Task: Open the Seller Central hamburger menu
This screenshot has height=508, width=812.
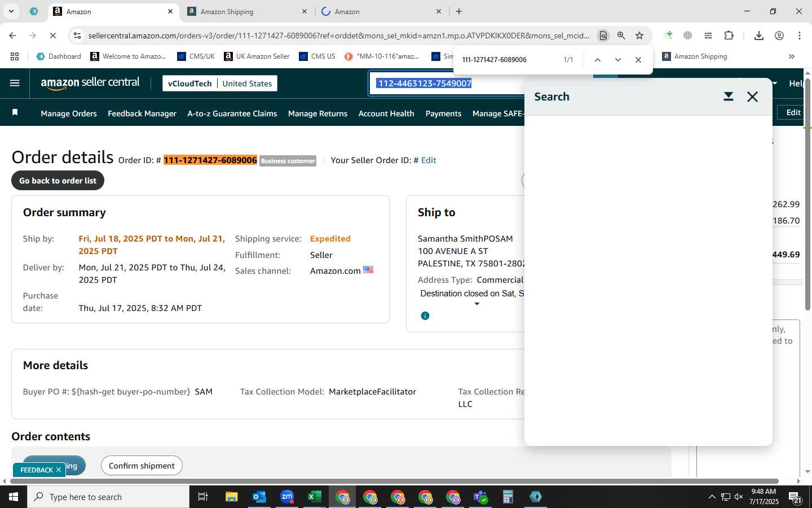Action: [x=15, y=83]
